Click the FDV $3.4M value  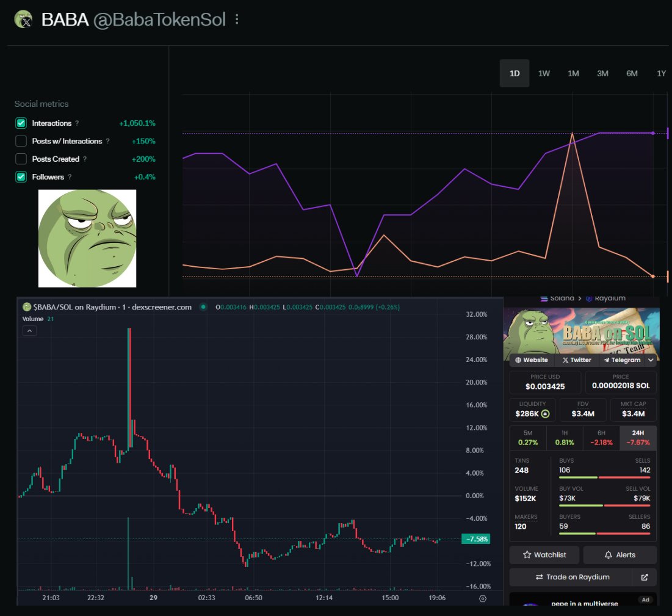(x=583, y=414)
